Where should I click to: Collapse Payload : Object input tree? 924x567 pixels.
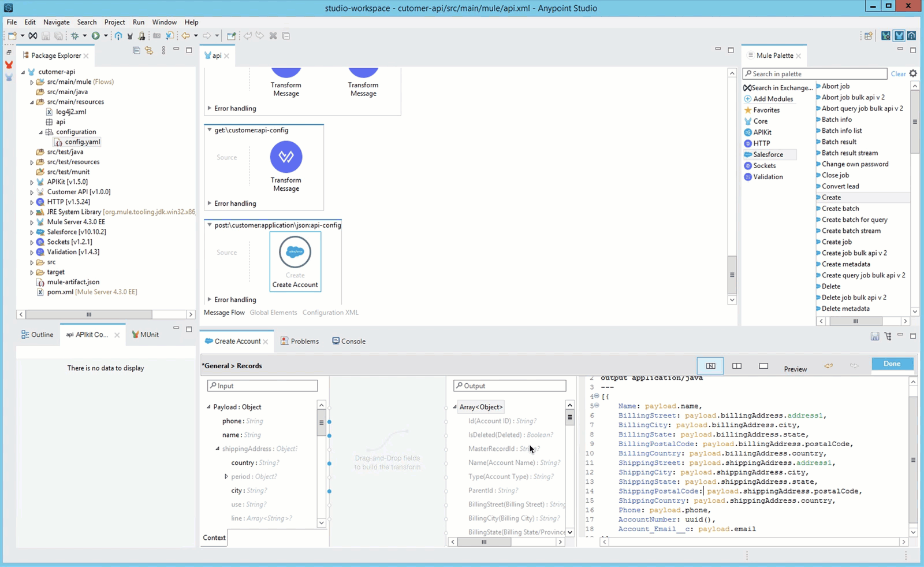tap(209, 407)
